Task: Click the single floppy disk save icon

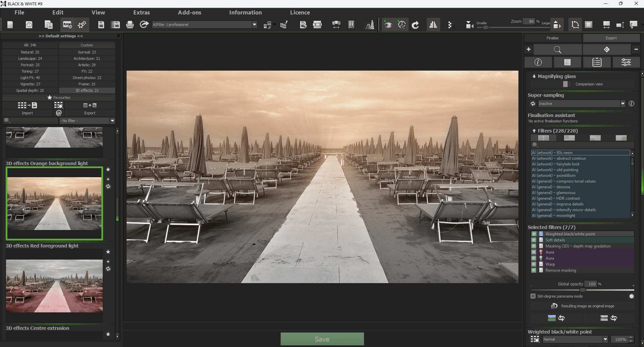Action: pyautogui.click(x=101, y=25)
